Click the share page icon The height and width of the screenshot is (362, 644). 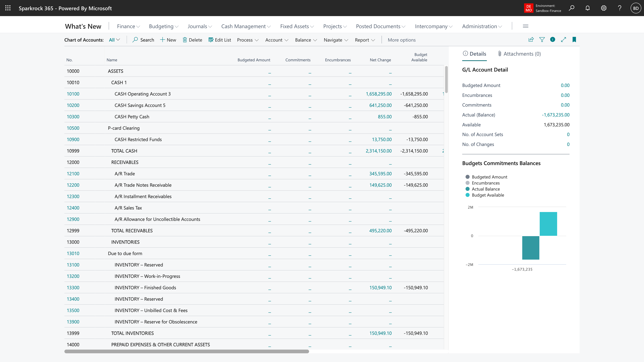tap(531, 40)
